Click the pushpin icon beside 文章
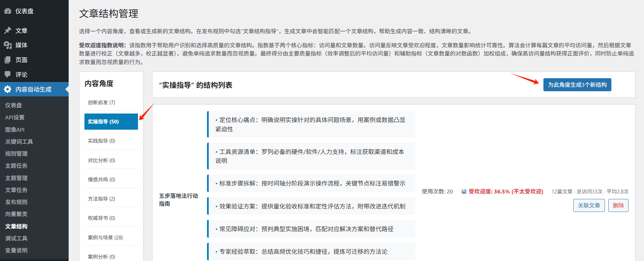Viewport: 644px width, 261px height. 8,31
